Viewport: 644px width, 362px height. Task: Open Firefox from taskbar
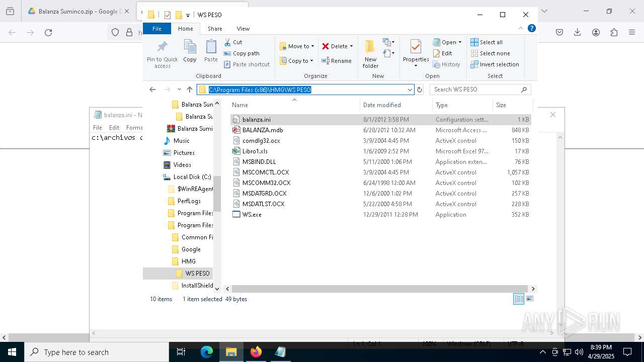pos(256,352)
